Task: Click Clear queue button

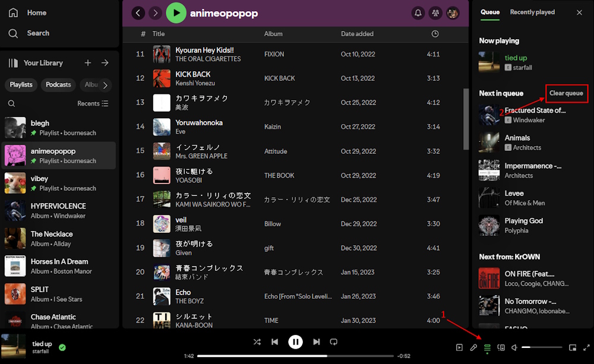Action: (x=566, y=93)
